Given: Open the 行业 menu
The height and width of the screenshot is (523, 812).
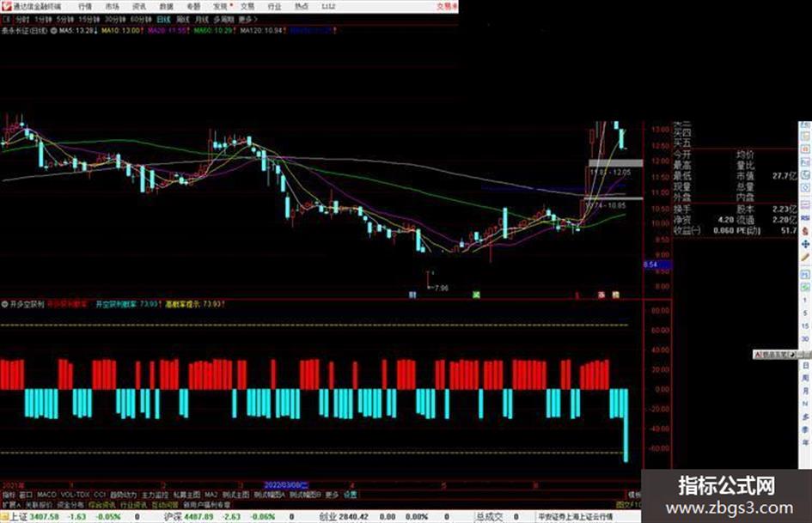Looking at the screenshot, I should click(x=274, y=6).
